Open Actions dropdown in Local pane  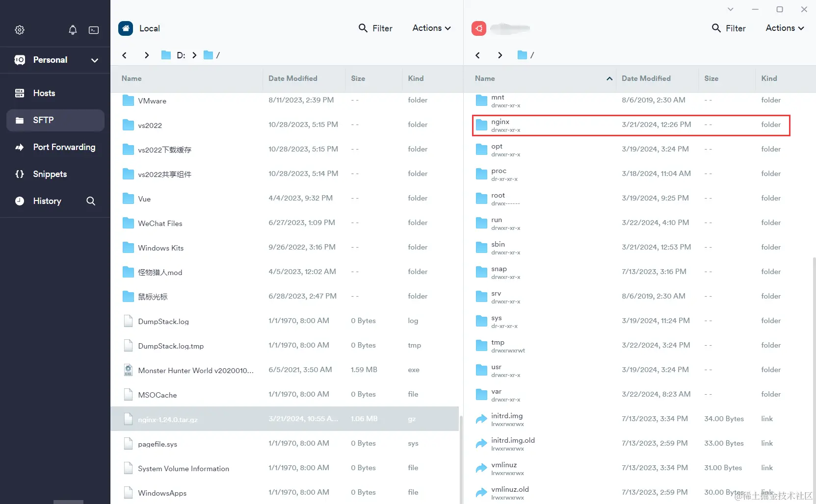[x=431, y=28]
